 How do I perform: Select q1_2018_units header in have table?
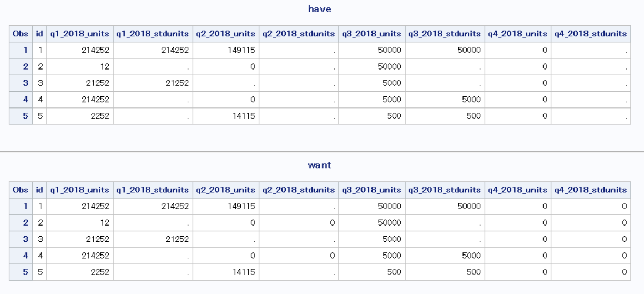pyautogui.click(x=79, y=34)
